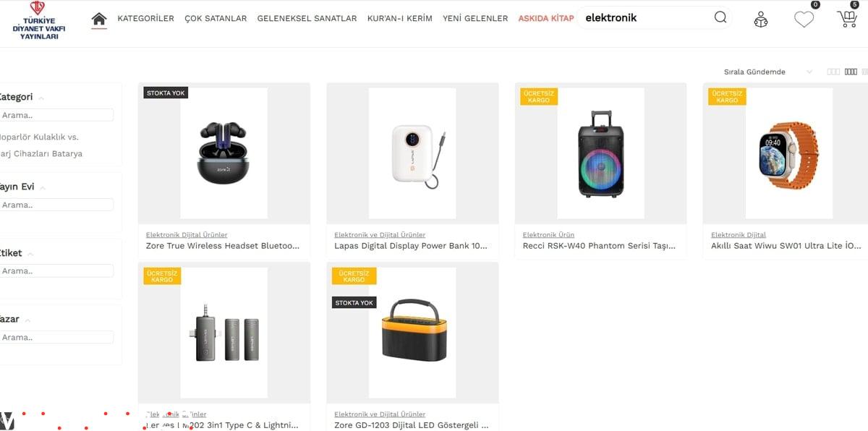Collapse the Kategori filter section
Screen dimensions: 868x431
(x=41, y=98)
